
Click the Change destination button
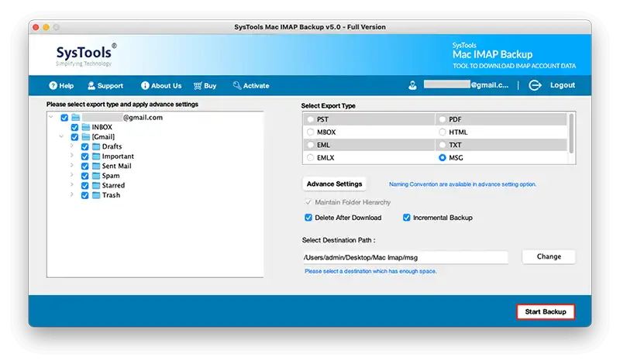coord(549,257)
